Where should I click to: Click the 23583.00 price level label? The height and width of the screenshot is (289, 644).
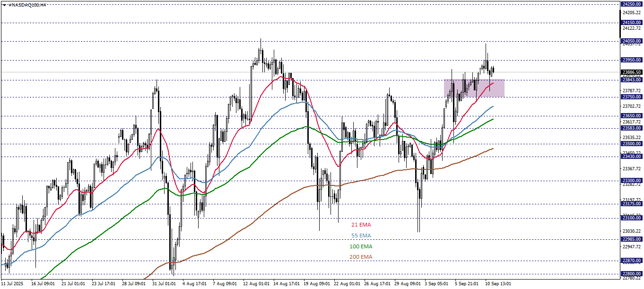pos(632,128)
